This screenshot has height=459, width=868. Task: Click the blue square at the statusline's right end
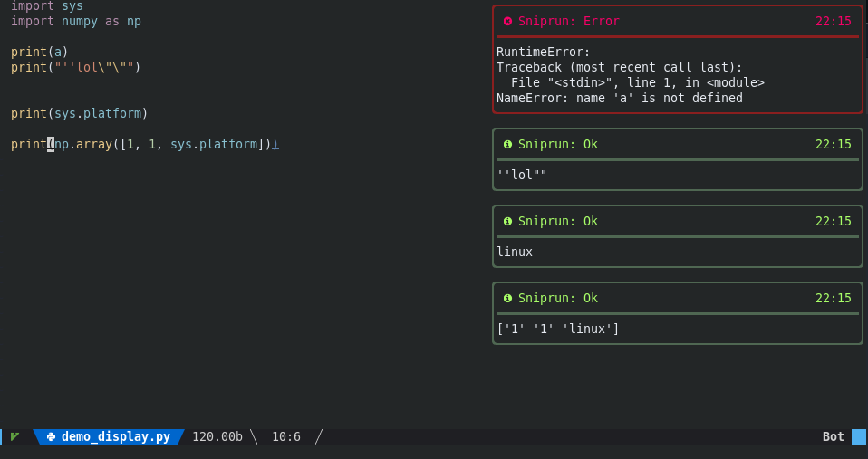pyautogui.click(x=859, y=437)
